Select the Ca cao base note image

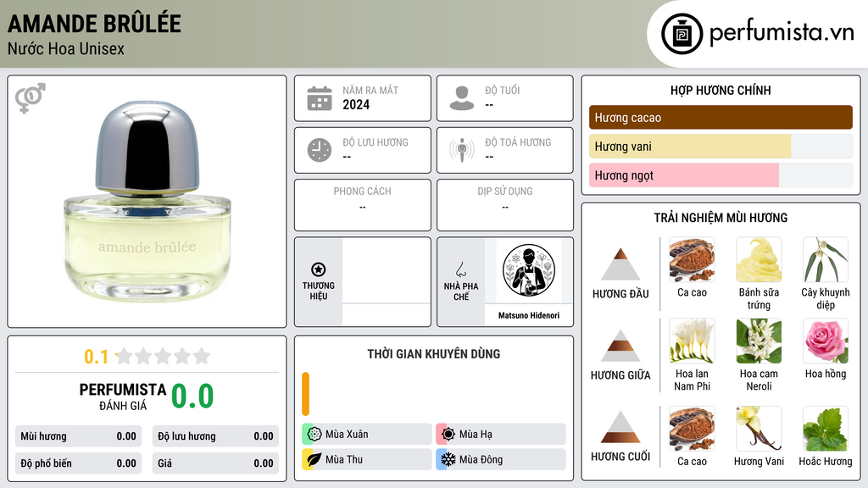[x=692, y=428]
